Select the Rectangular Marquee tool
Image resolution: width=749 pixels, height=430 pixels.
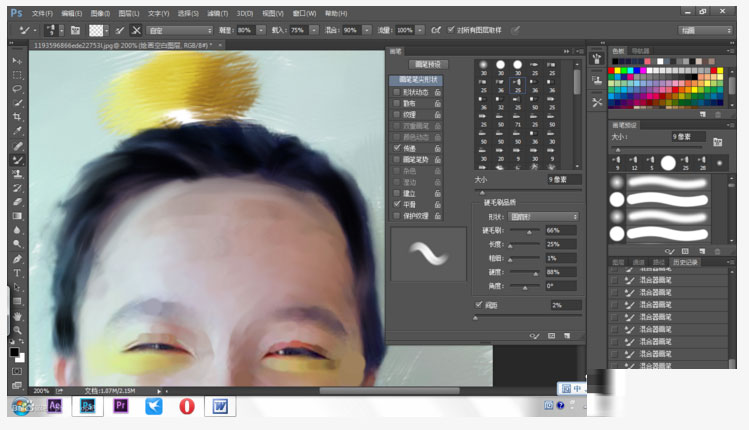tap(17, 75)
